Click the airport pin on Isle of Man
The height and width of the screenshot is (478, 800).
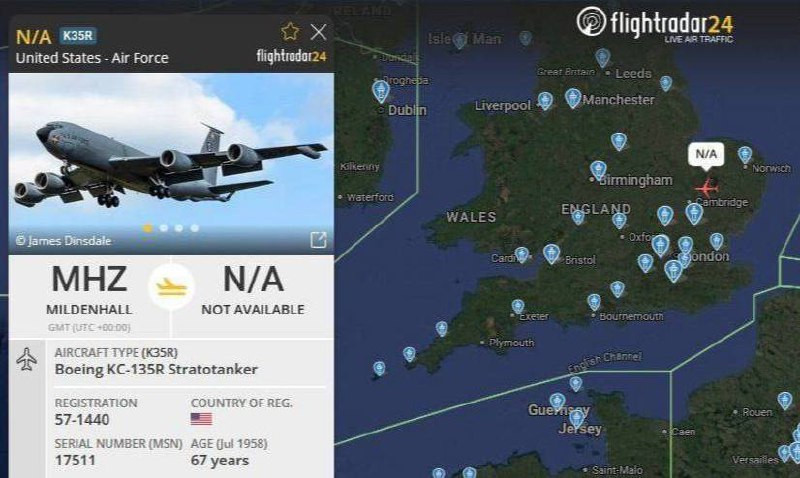460,41
